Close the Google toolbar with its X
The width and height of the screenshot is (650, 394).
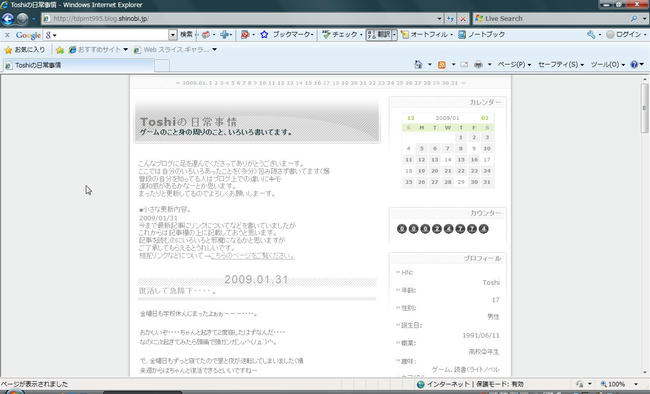(x=7, y=35)
